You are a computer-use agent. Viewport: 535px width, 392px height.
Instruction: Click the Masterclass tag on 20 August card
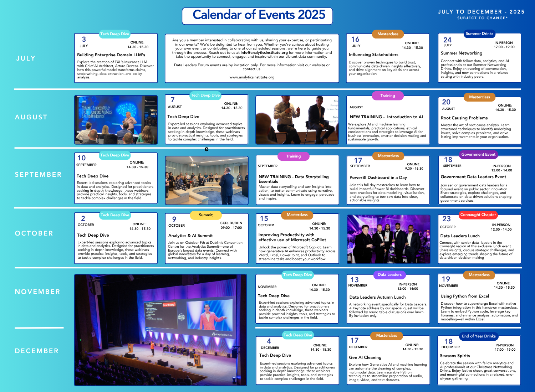pyautogui.click(x=479, y=97)
